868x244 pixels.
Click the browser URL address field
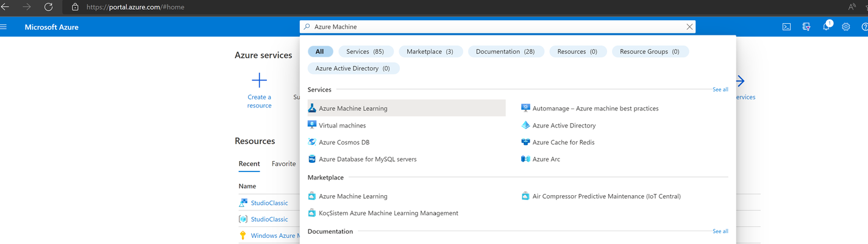135,7
